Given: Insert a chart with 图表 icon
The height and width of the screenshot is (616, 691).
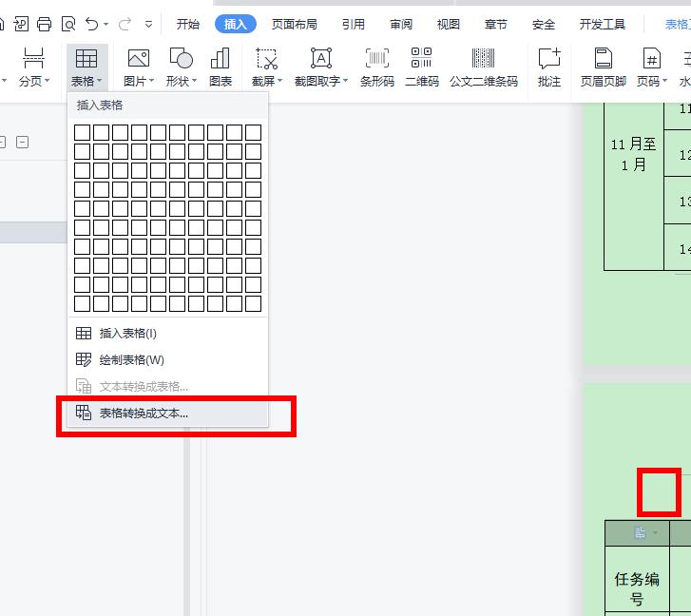Looking at the screenshot, I should (221, 58).
